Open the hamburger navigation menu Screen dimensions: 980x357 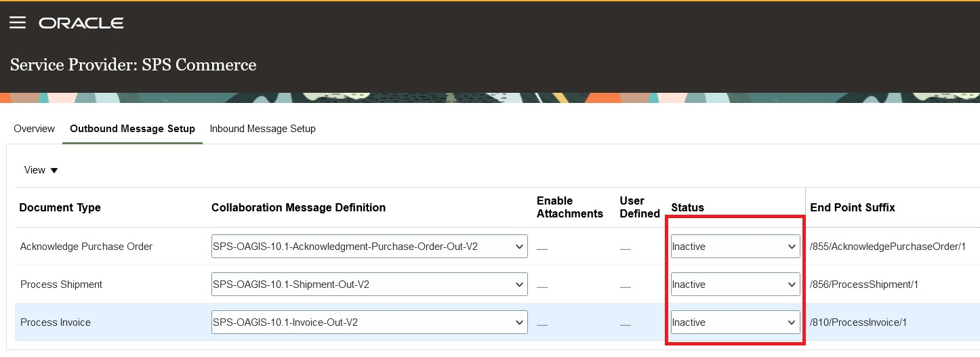coord(18,23)
